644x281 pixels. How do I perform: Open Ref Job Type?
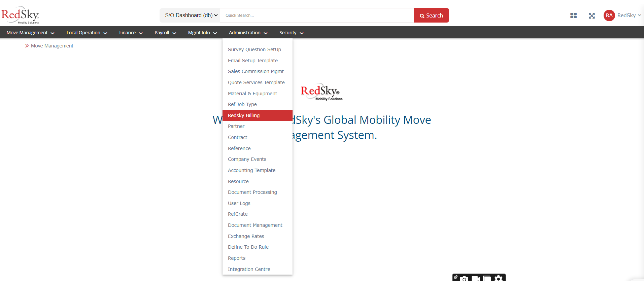(x=257, y=104)
